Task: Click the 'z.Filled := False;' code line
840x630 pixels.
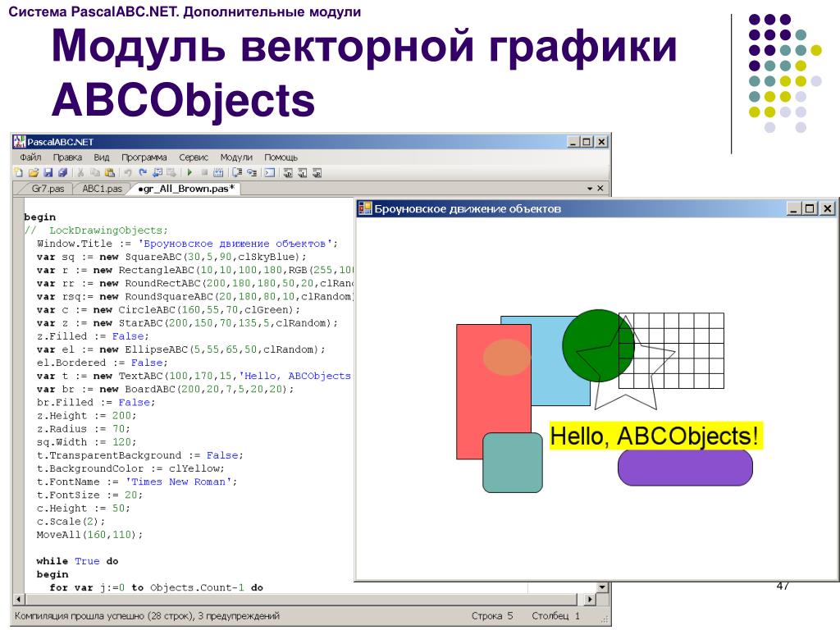Action: [93, 336]
